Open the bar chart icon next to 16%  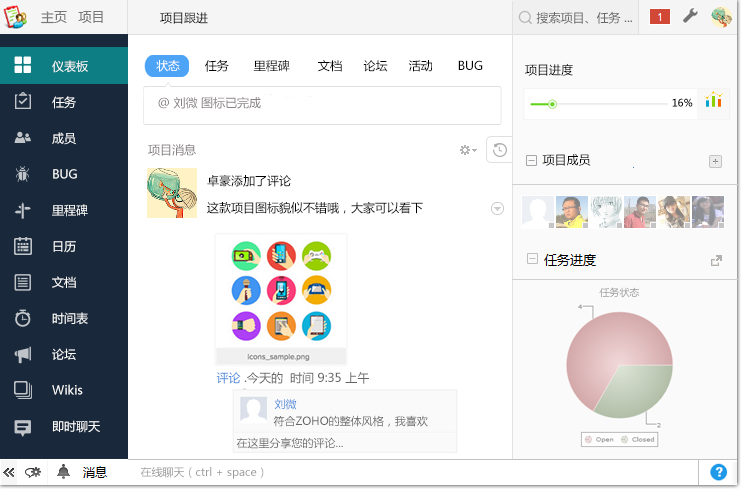(713, 100)
